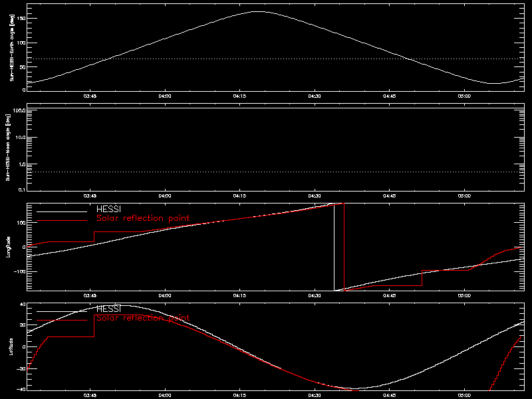Click the Sun-HESSI-Earth angle y-axis title

[x=12, y=47]
